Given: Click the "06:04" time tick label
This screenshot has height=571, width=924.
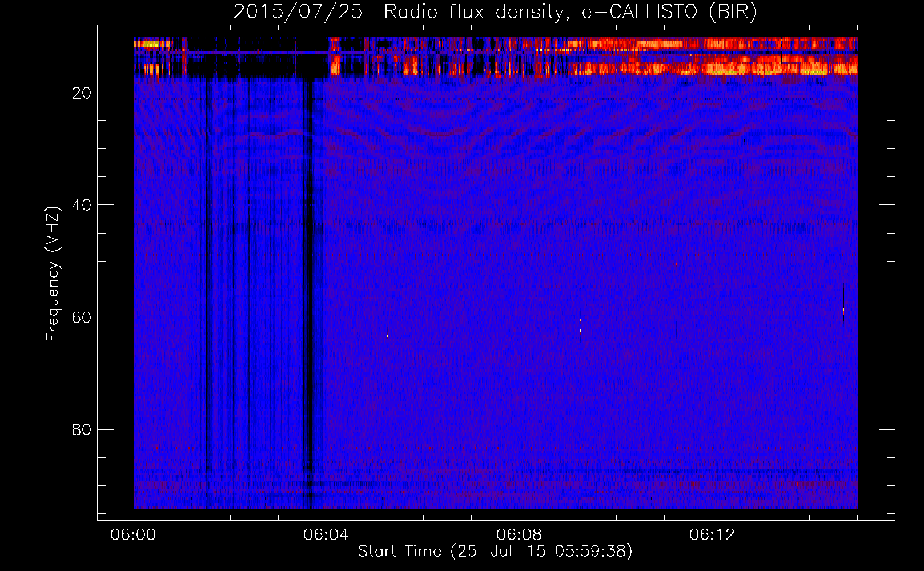Looking at the screenshot, I should coord(326,535).
